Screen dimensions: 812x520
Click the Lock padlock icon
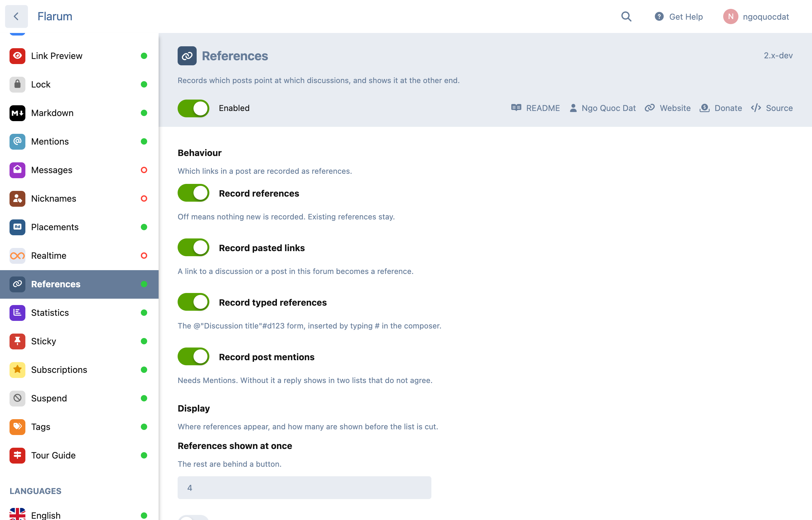coord(17,84)
